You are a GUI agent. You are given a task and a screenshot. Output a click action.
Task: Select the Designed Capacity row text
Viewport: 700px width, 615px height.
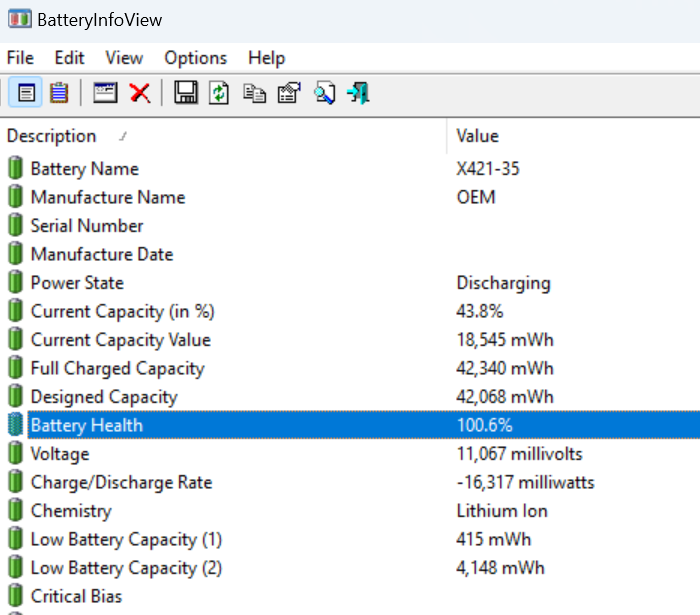[x=104, y=397]
